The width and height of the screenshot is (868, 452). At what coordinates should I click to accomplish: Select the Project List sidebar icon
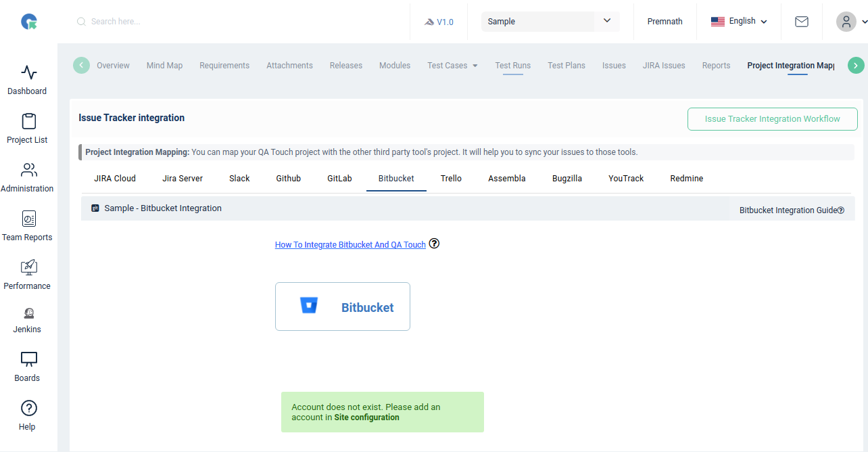click(27, 127)
